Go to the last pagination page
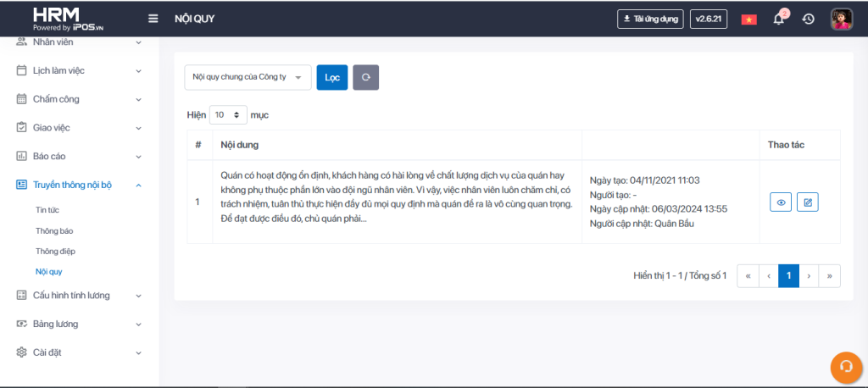The image size is (868, 388). [x=829, y=275]
